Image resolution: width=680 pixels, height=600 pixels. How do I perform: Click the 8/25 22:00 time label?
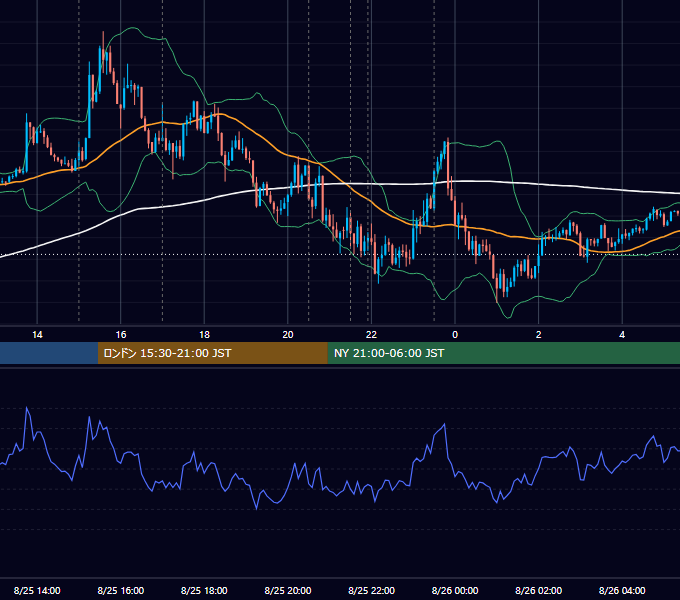372,590
